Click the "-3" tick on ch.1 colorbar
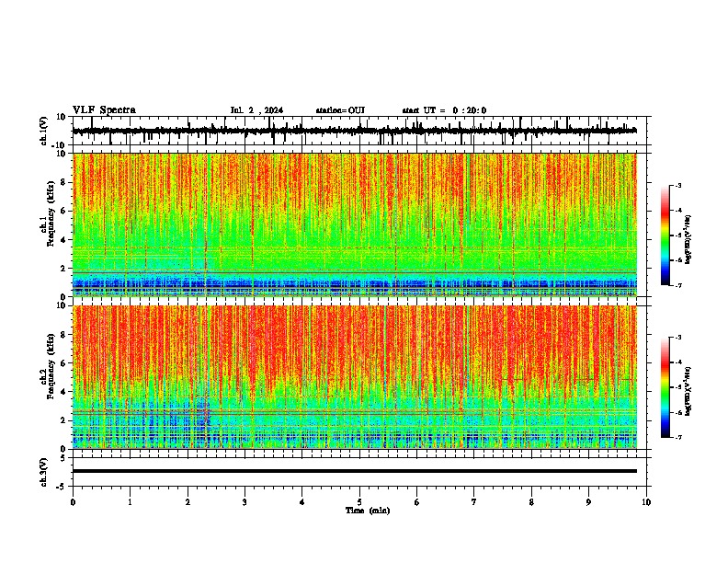 [678, 186]
